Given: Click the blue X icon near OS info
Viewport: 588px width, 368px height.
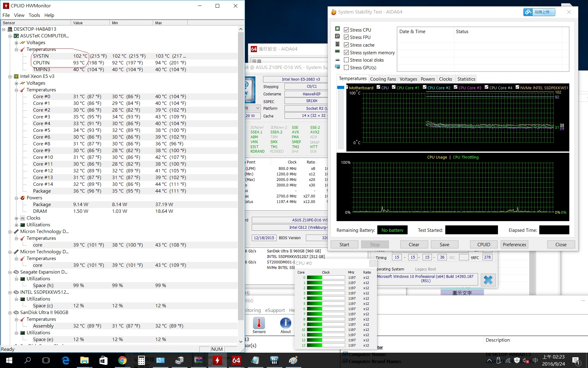Looking at the screenshot, I should [x=488, y=280].
